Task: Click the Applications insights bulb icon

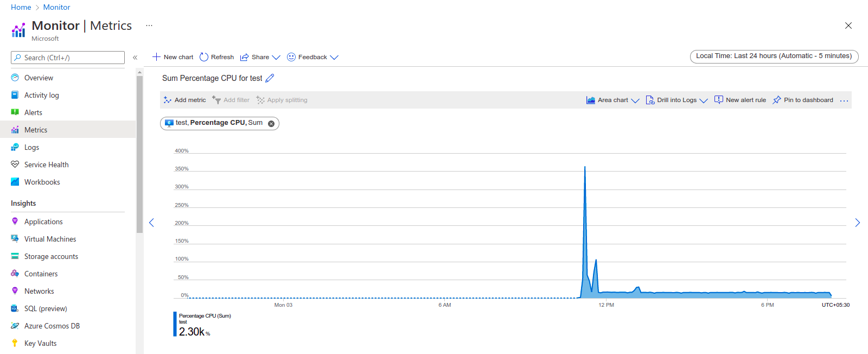Action: [15, 222]
